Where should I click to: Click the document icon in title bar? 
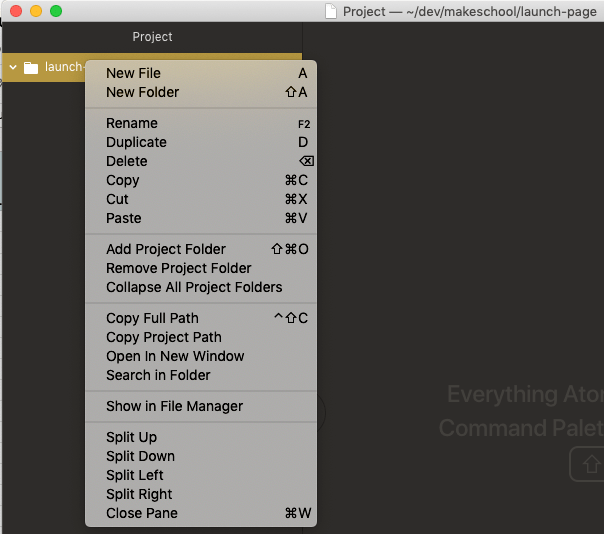tap(331, 11)
